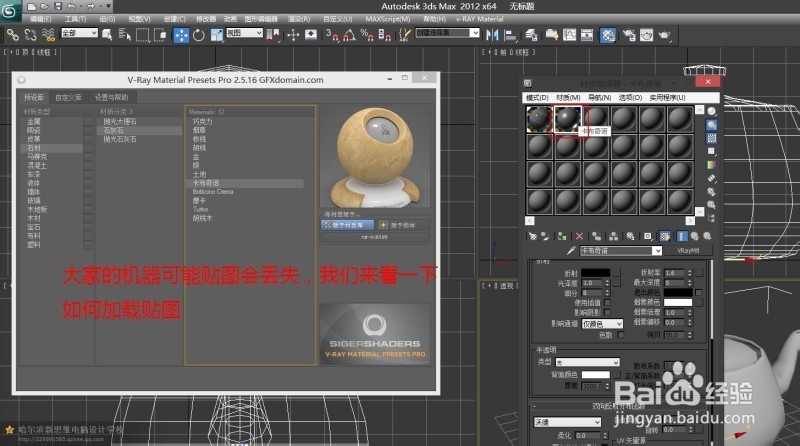The image size is (800, 446).
Task: Select the first material sample slot
Action: point(539,119)
